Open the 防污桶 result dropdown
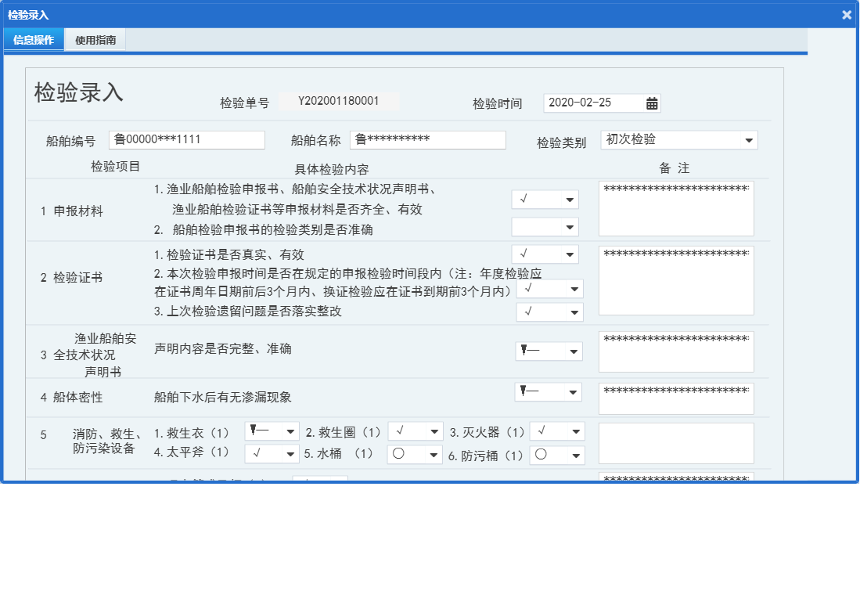 click(x=575, y=454)
